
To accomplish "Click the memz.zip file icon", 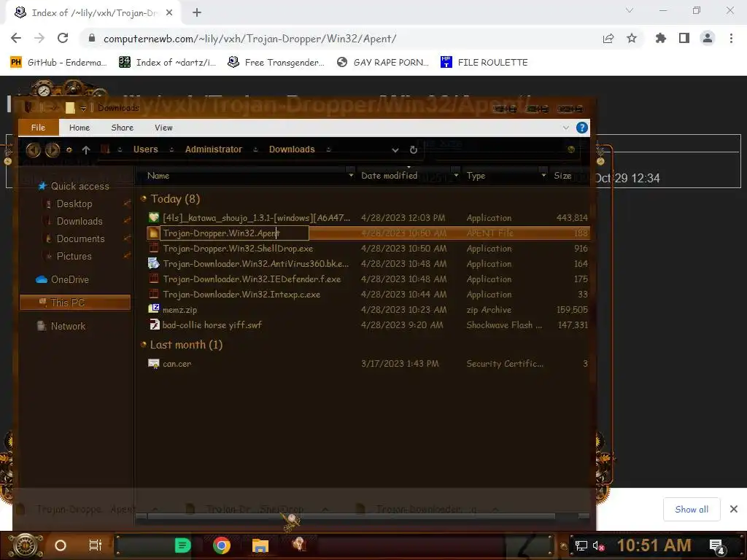I will (154, 309).
